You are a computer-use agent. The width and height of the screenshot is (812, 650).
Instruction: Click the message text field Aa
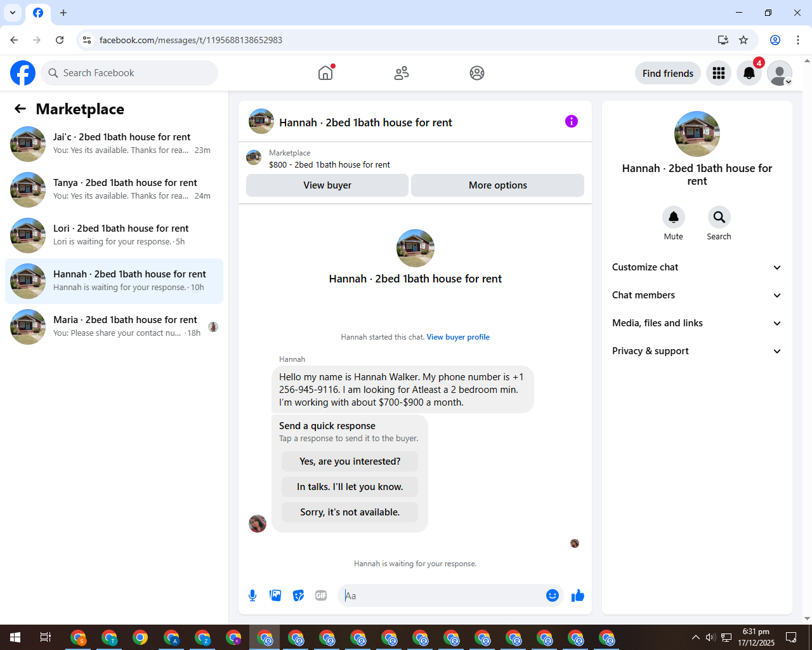click(x=442, y=595)
